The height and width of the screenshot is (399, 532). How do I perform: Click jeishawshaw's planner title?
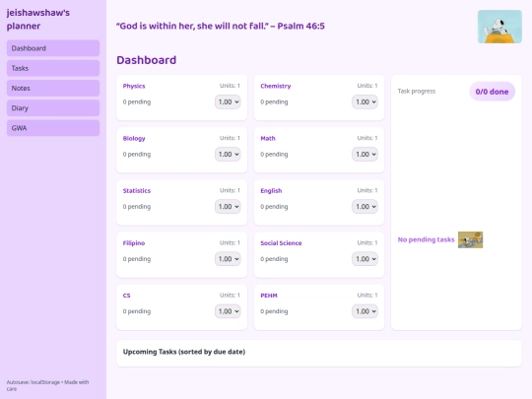pos(38,19)
